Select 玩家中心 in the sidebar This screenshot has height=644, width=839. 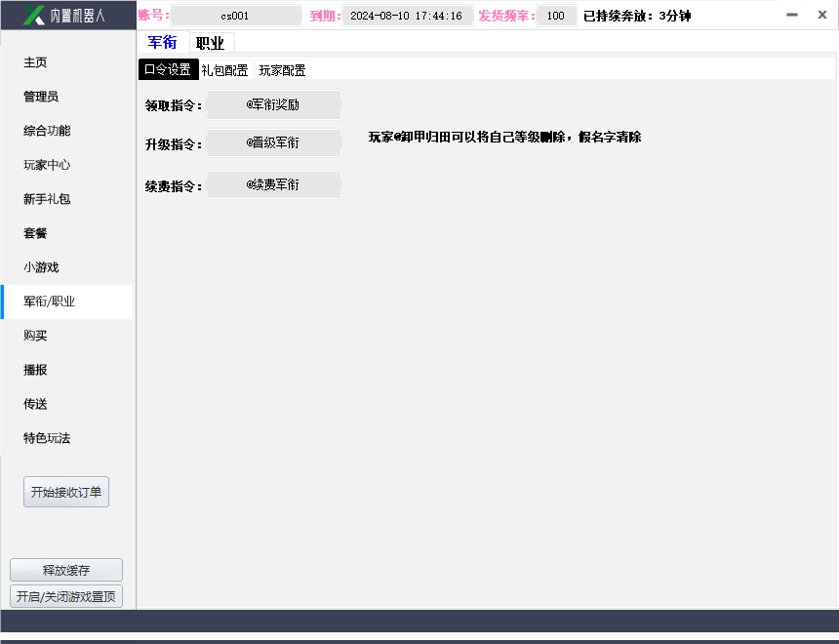tap(47, 165)
